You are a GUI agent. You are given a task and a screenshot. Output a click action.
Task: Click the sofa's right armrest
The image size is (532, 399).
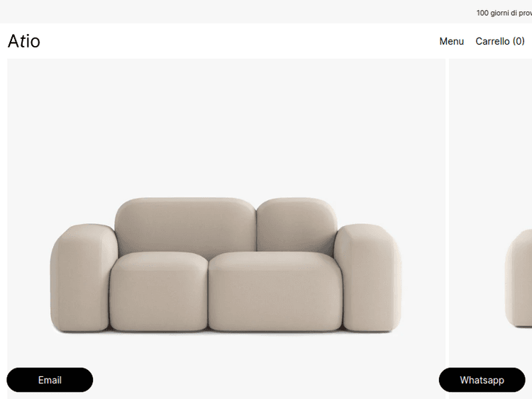coord(370,278)
